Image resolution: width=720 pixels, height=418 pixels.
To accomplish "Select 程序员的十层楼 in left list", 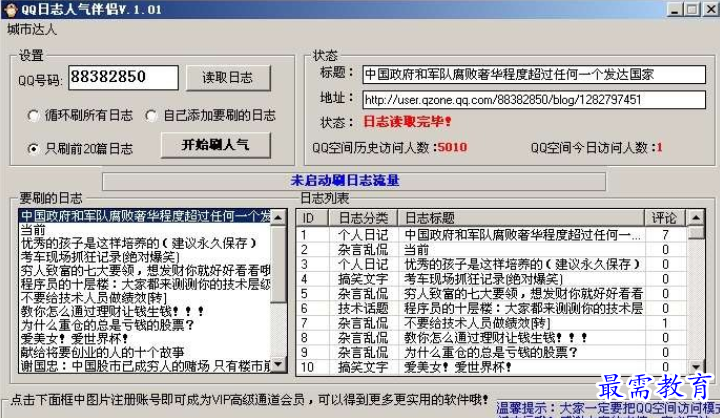I will pyautogui.click(x=145, y=284).
